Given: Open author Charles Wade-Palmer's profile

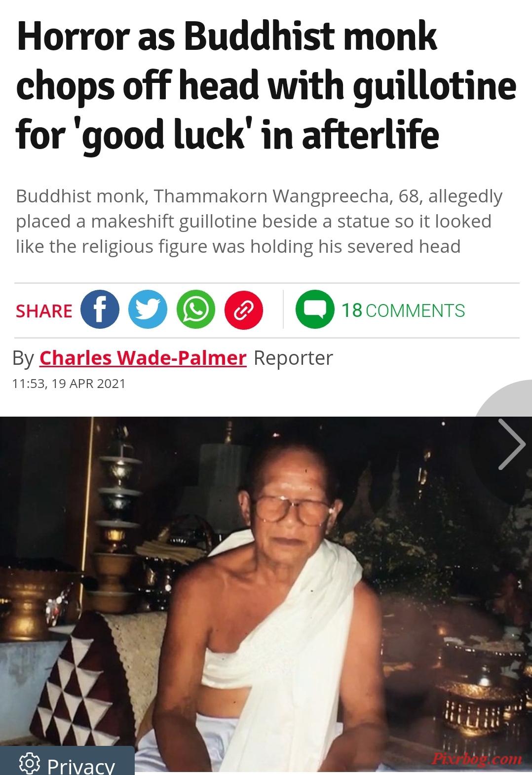Looking at the screenshot, I should pos(143,358).
